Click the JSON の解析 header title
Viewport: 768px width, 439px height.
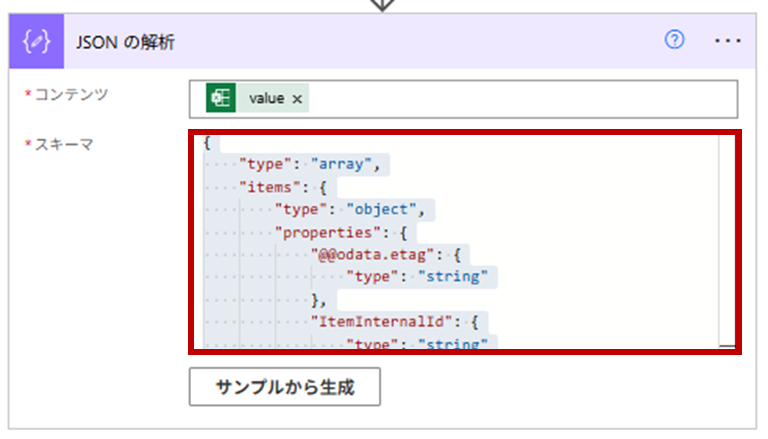click(125, 42)
